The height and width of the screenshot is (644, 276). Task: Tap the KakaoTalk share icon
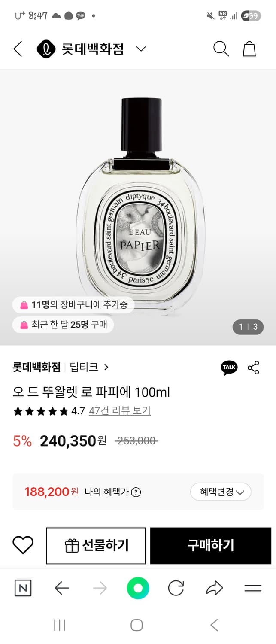[229, 368]
